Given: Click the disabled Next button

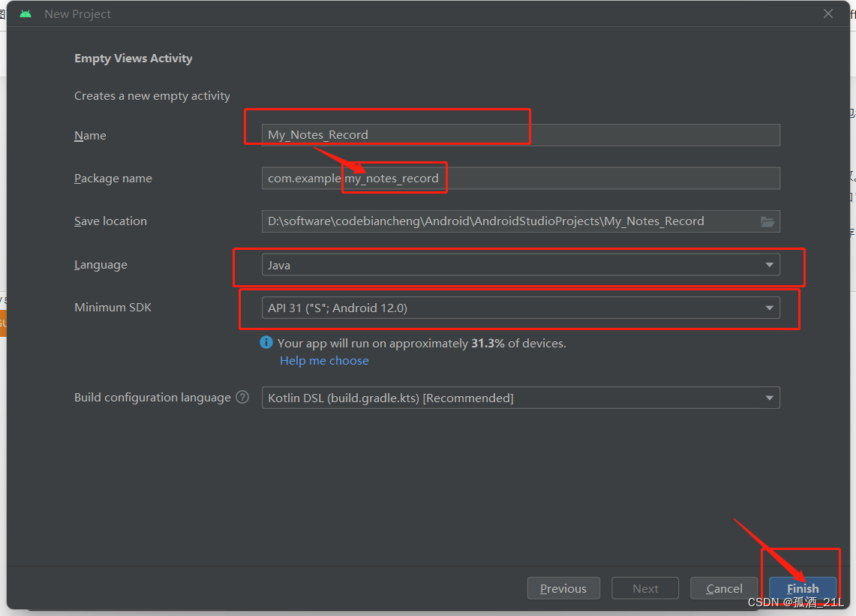Looking at the screenshot, I should click(645, 588).
